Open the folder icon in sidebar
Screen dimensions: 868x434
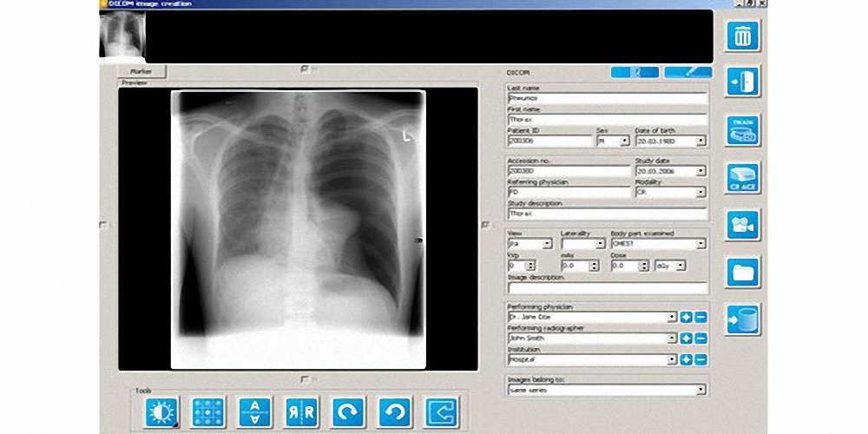(x=743, y=273)
